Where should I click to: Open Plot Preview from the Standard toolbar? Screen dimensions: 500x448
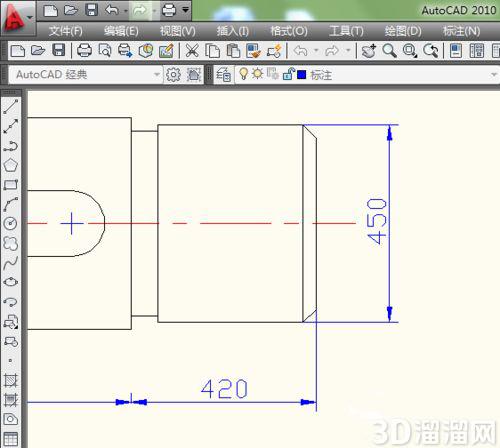[x=105, y=51]
